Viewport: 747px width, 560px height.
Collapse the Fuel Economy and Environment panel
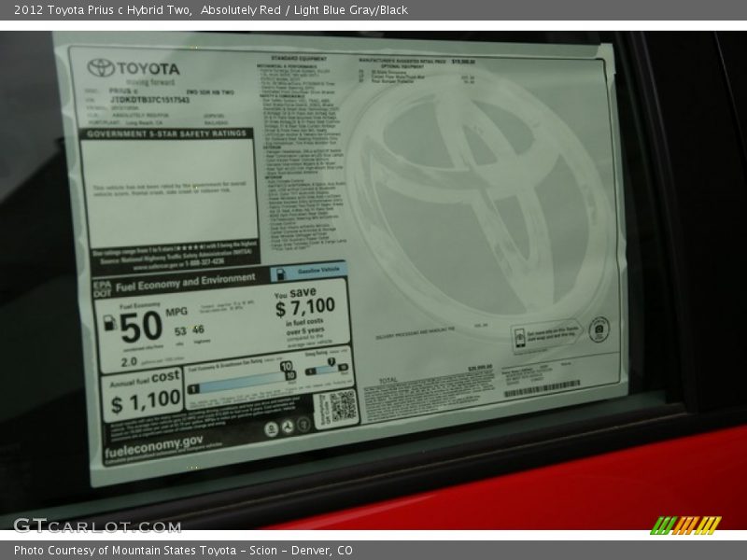(x=187, y=280)
